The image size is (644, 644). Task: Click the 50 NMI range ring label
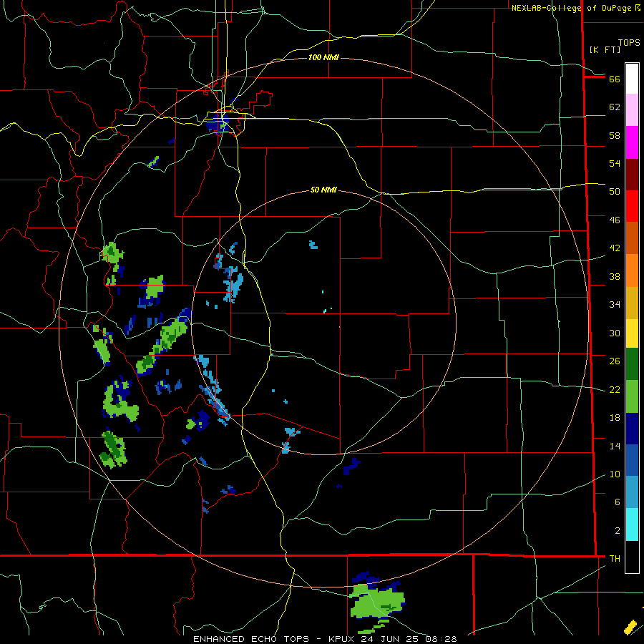[x=323, y=190]
